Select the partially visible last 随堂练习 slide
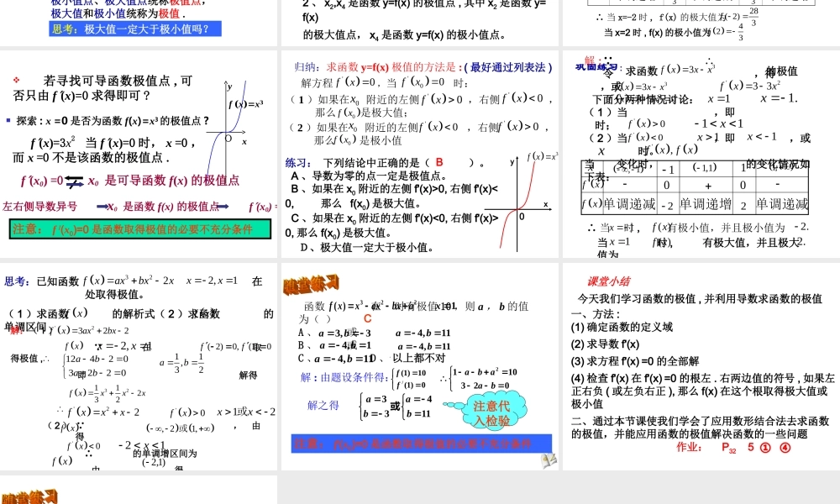 [139, 491]
